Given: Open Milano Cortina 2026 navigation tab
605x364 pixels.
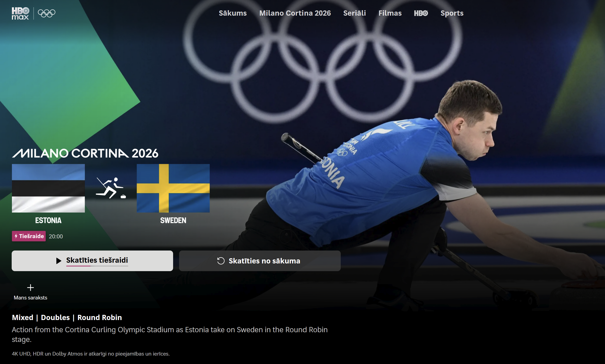Looking at the screenshot, I should coord(295,13).
